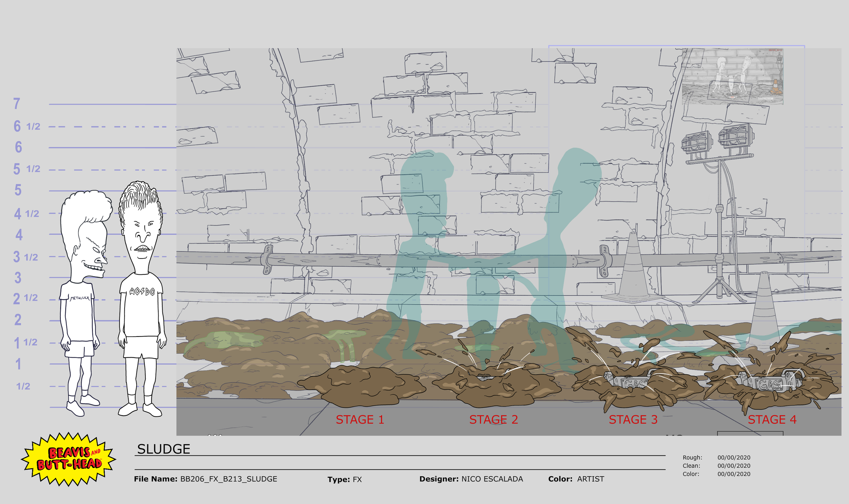This screenshot has height=504, width=849.
Task: Click the STAGE 3 red label
Action: 633,420
